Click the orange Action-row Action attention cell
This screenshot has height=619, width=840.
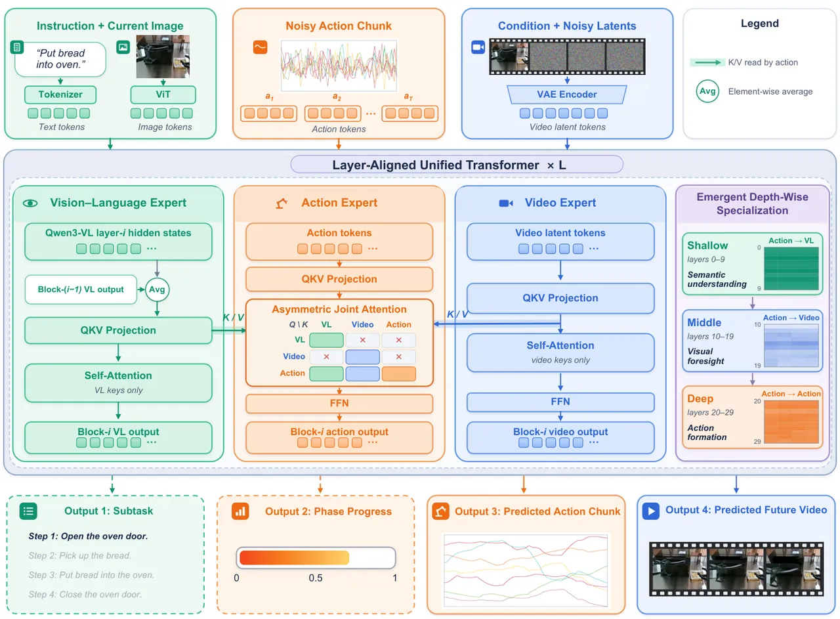pyautogui.click(x=399, y=374)
